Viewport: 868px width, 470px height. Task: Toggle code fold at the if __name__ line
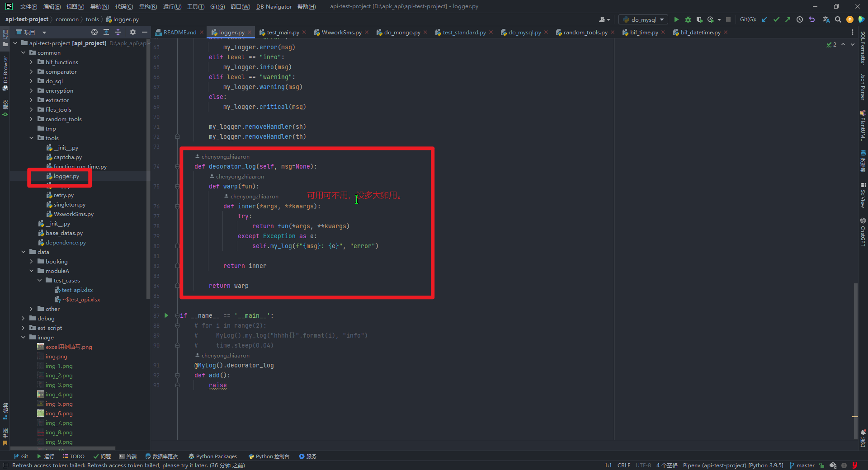pyautogui.click(x=177, y=315)
